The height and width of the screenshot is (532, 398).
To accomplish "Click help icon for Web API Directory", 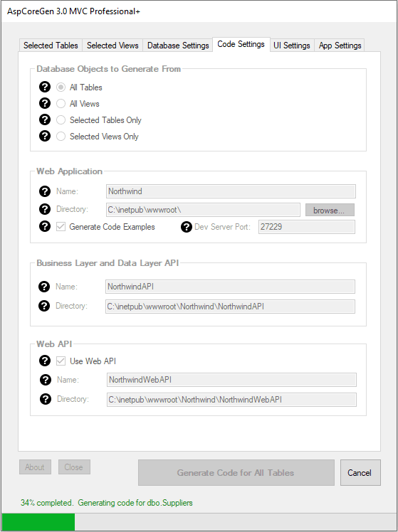I will pos(45,399).
